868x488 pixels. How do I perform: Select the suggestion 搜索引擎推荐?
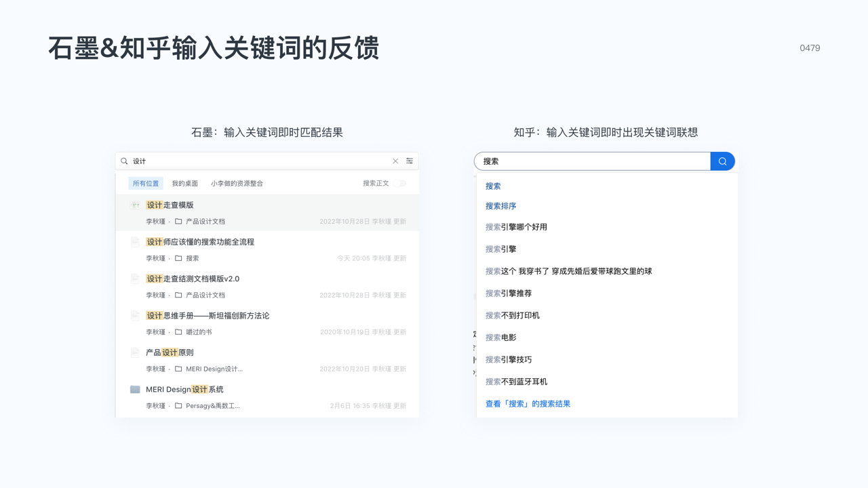[x=509, y=293]
